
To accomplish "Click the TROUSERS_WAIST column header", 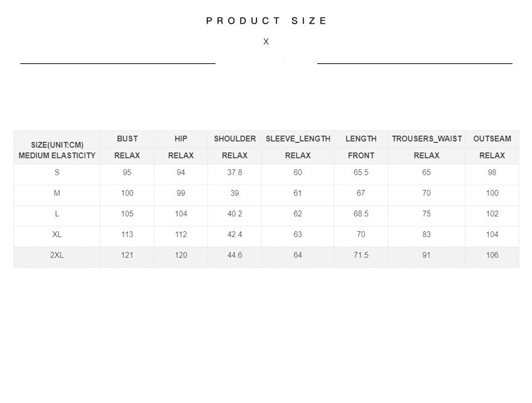I will [x=427, y=139].
